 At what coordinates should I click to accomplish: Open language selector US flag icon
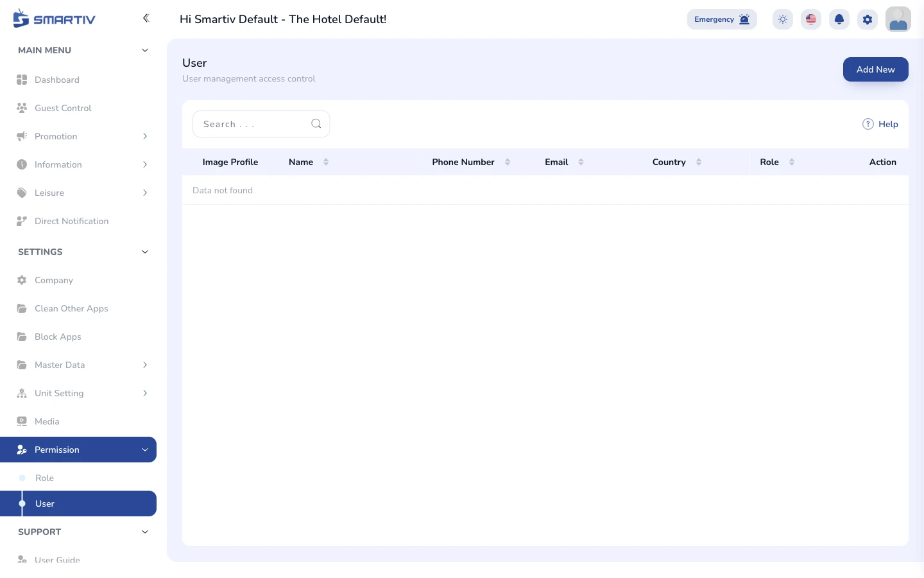coord(811,19)
